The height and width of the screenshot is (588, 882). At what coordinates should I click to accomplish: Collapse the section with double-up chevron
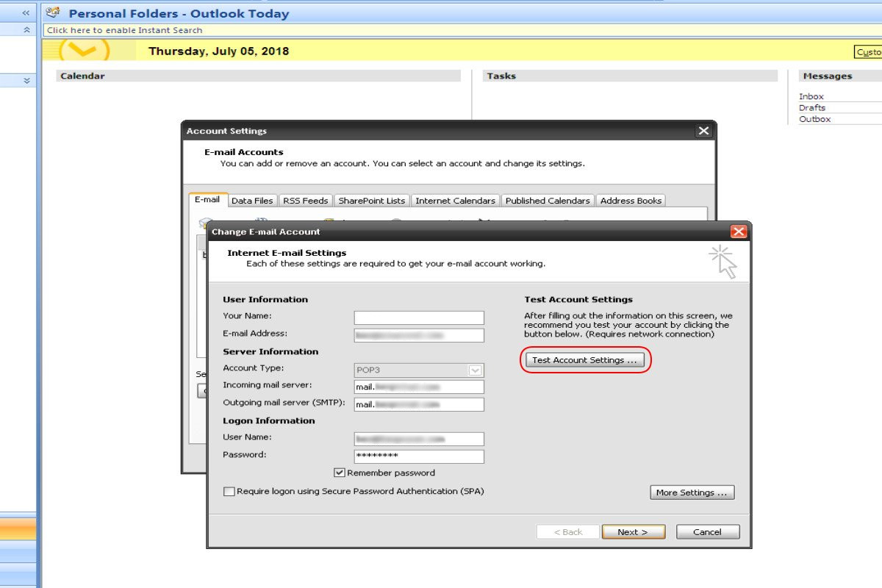click(27, 30)
